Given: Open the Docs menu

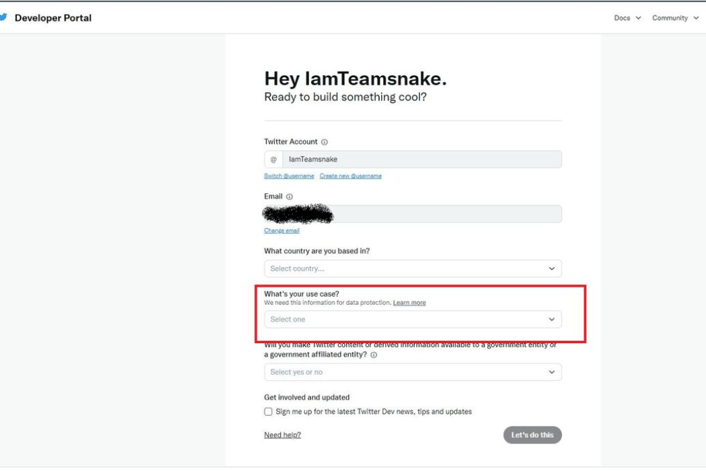Looking at the screenshot, I should 627,18.
